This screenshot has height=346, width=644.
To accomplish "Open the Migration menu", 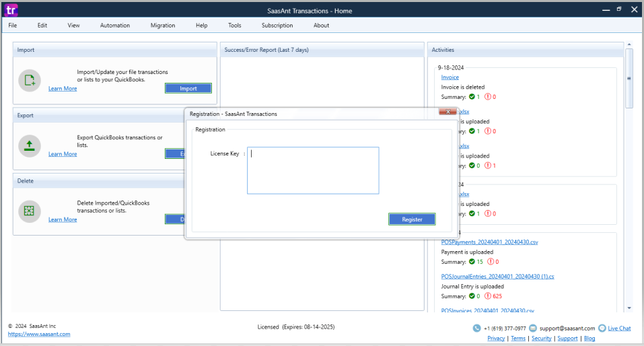I will [x=163, y=25].
